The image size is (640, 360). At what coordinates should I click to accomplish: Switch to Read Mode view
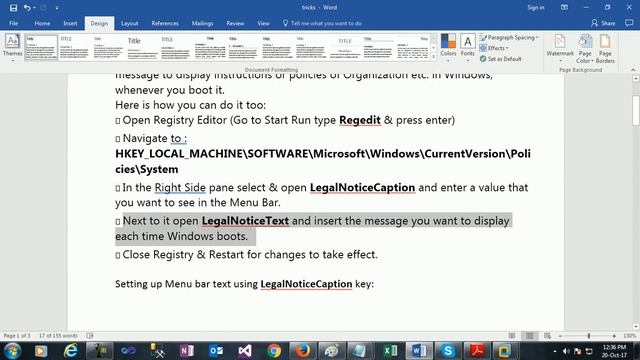[x=512, y=336]
